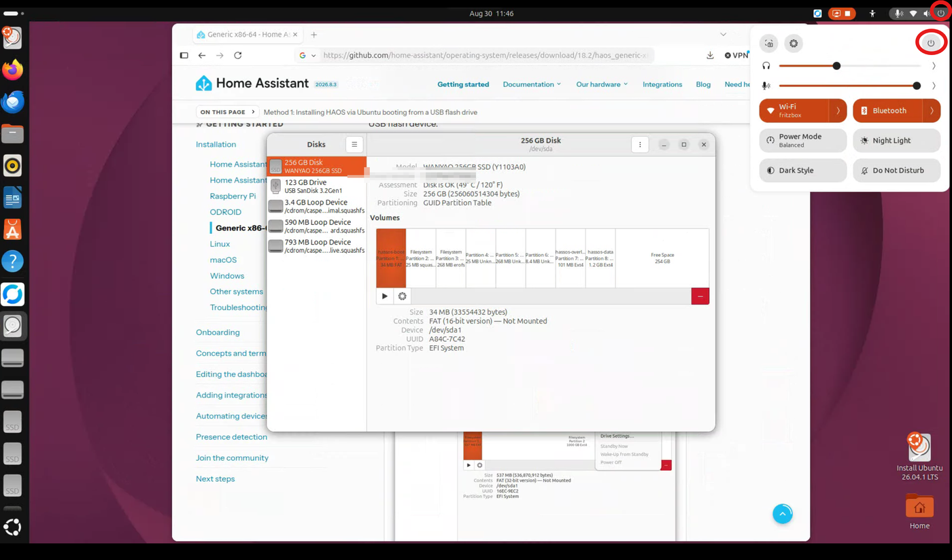
Task: Click Next steps sidebar link
Action: [x=215, y=479]
